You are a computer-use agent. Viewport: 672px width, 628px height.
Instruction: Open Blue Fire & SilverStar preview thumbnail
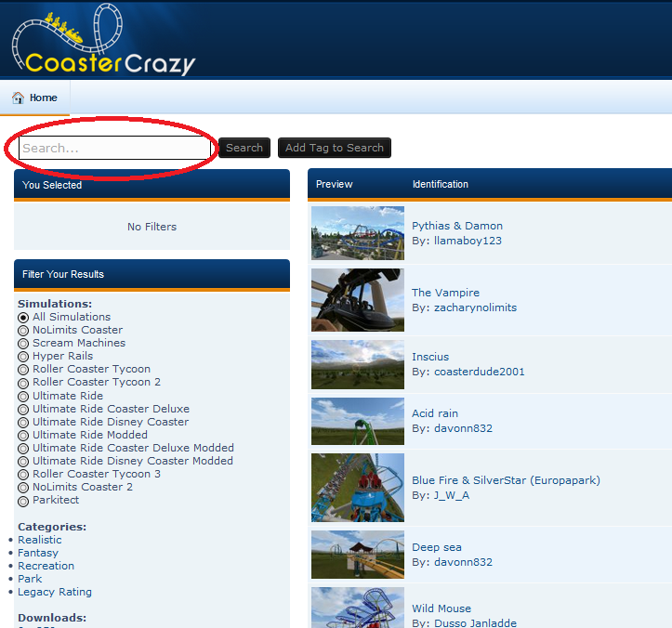click(x=357, y=488)
